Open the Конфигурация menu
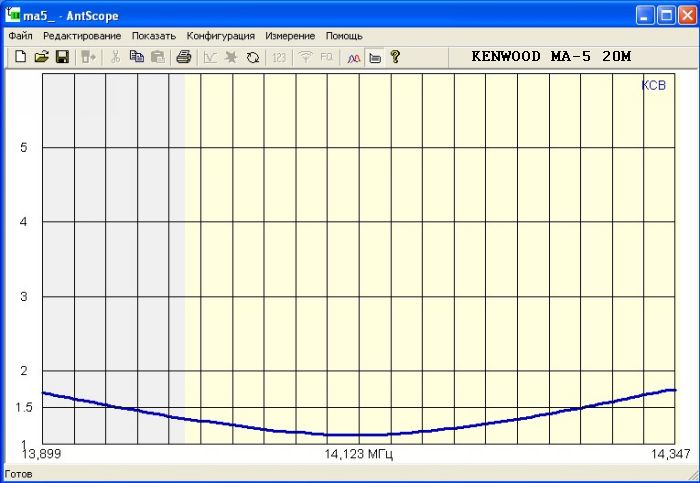 [x=221, y=36]
